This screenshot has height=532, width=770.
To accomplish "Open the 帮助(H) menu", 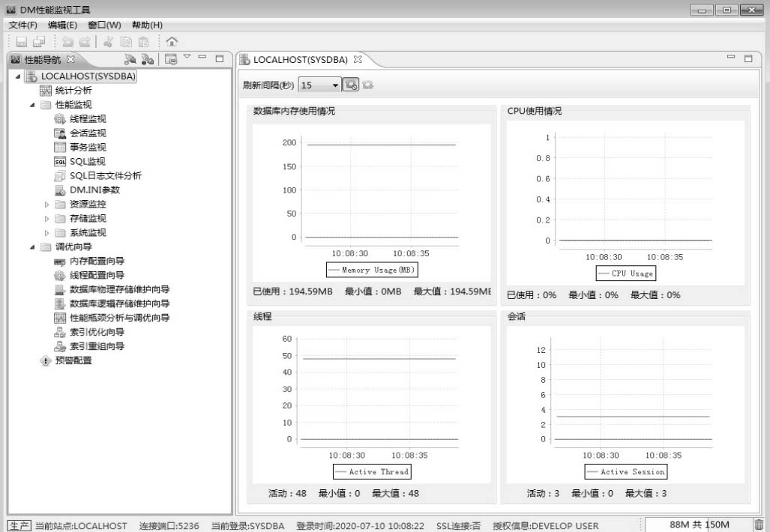I will [x=147, y=25].
